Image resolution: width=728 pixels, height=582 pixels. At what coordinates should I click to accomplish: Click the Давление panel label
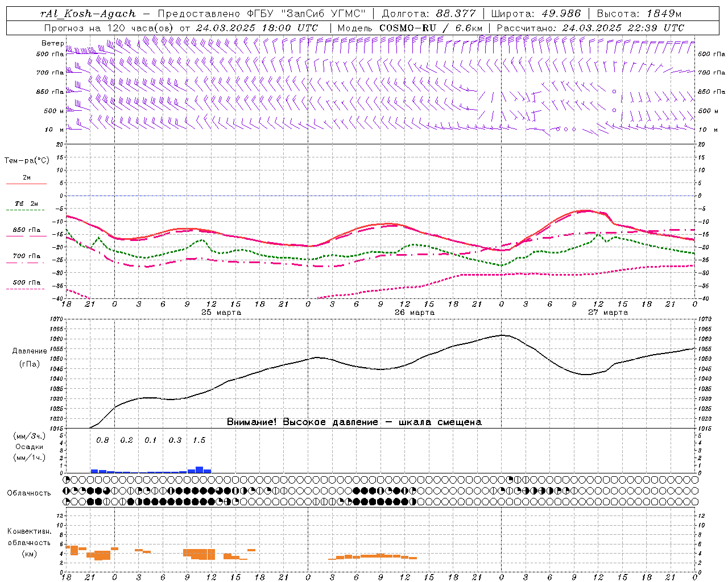click(x=30, y=351)
